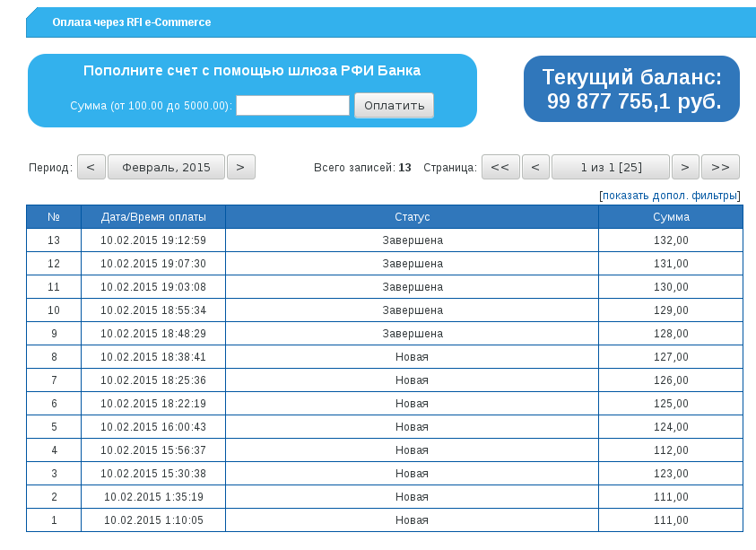Go to next period month
Viewport: 756px width, 550px height.
click(x=240, y=167)
